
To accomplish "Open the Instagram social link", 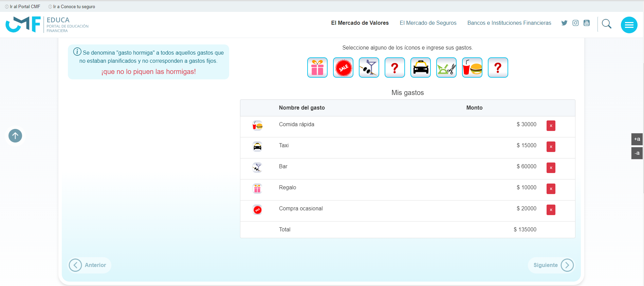I will click(x=575, y=23).
